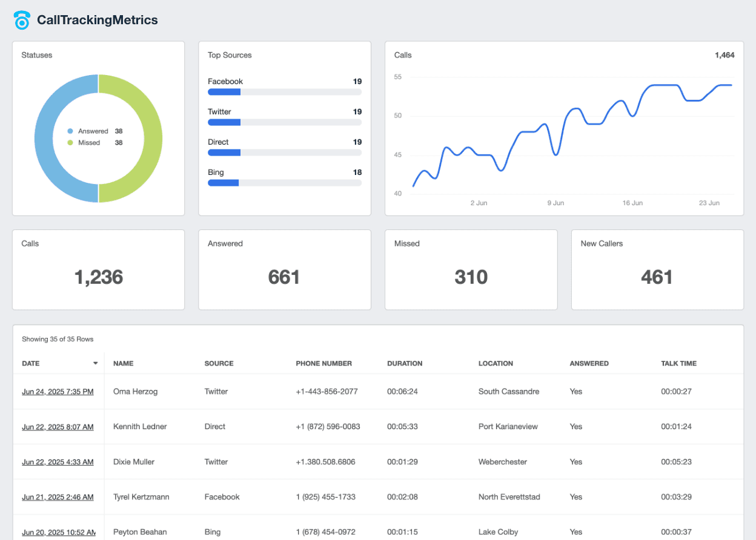Click the Calls 1,236 summary card
This screenshot has width=756, height=540.
pos(98,269)
